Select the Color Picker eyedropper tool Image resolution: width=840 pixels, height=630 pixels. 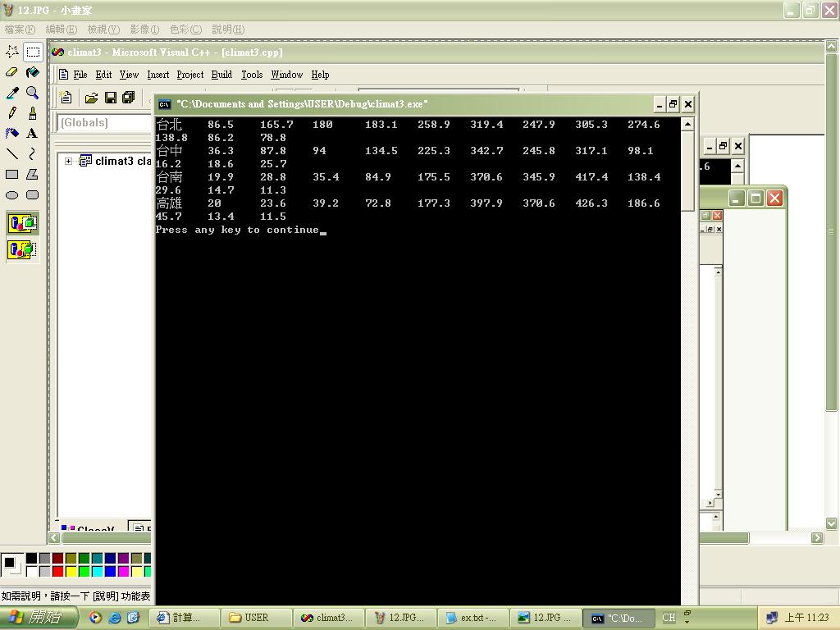12,93
